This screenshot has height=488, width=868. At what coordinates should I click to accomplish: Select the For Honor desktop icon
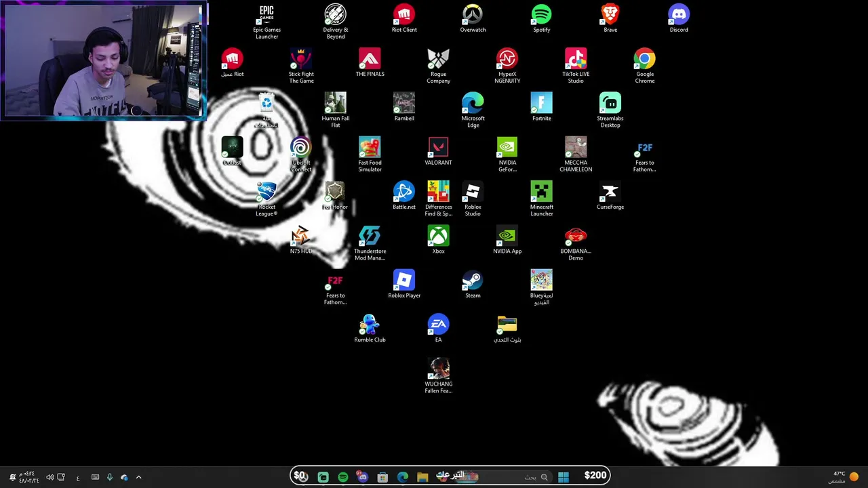335,195
